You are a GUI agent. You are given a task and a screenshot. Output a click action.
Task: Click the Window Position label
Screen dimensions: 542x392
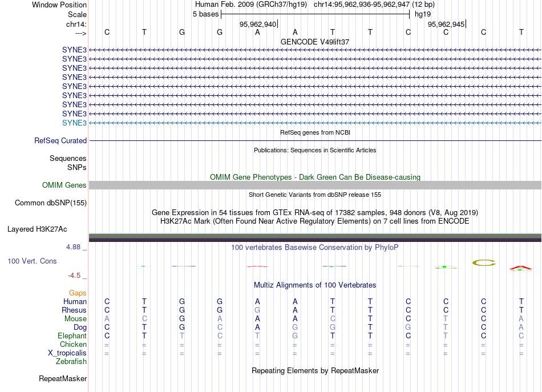tap(59, 5)
